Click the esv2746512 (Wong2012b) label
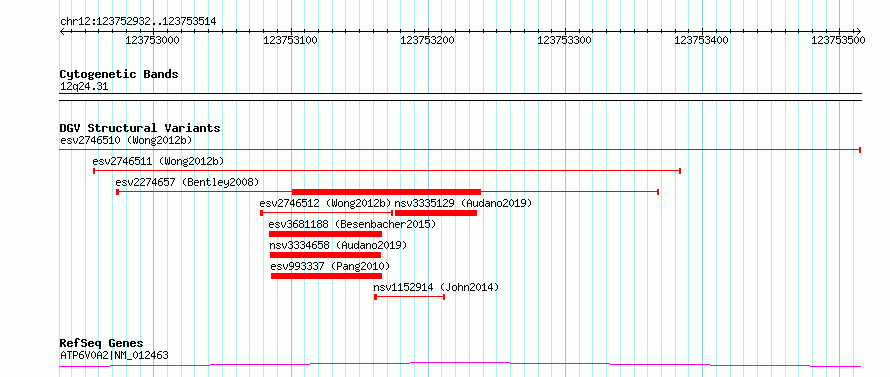This screenshot has width=890, height=377. [x=326, y=203]
